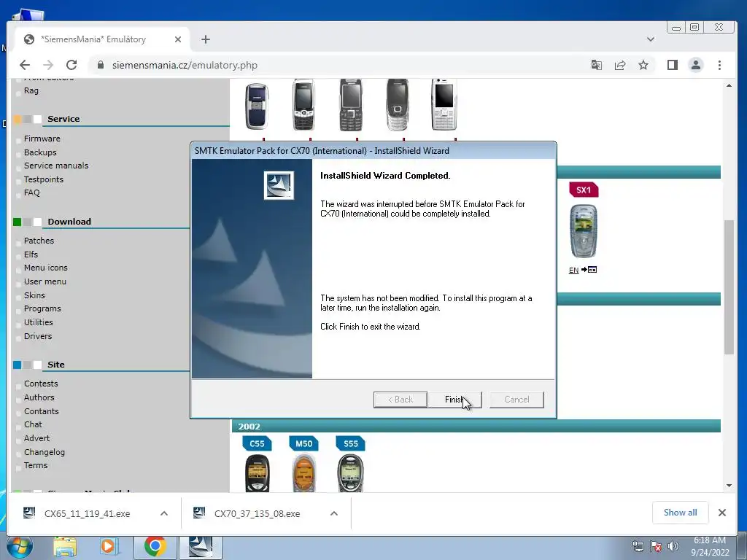Viewport: 747px width, 560px height.
Task: Click Chrome's forward arrow
Action: point(48,65)
